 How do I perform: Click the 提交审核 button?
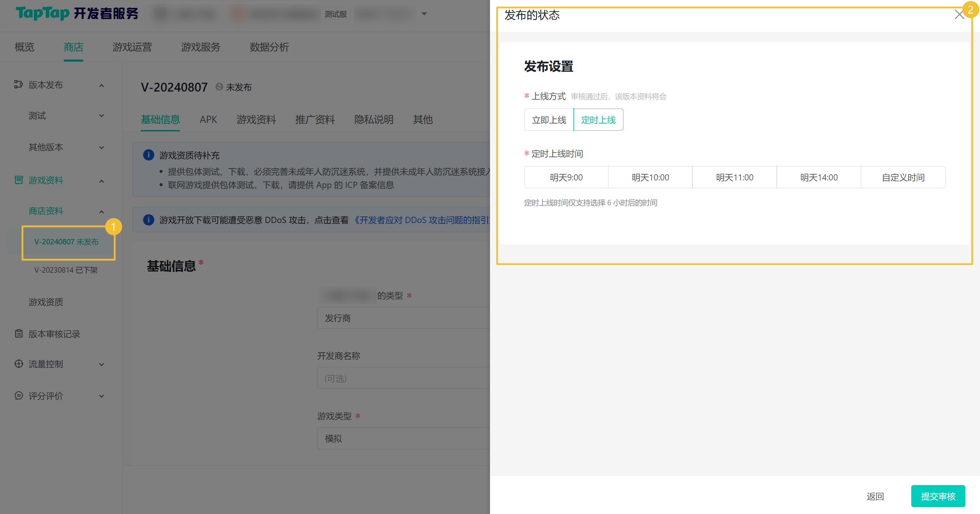tap(938, 496)
